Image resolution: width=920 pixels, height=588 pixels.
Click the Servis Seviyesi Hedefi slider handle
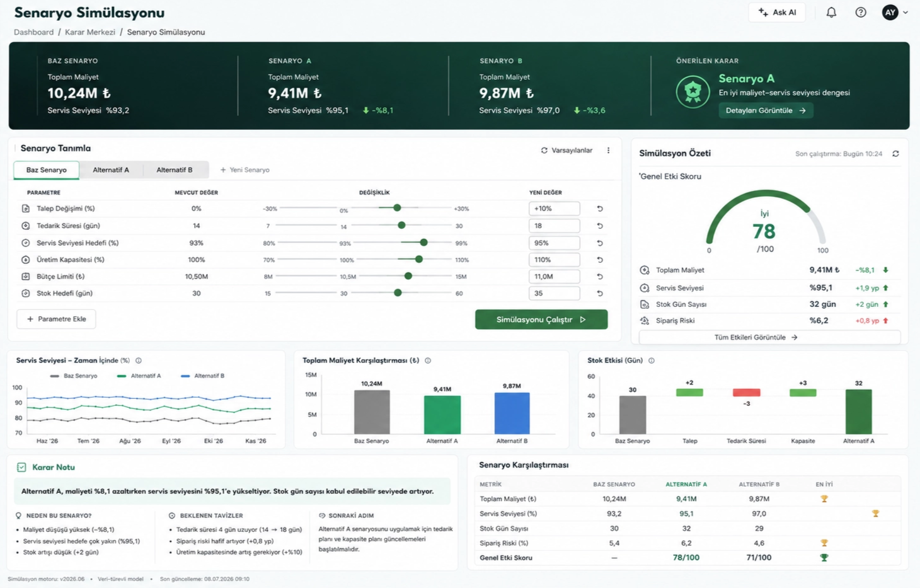point(424,243)
